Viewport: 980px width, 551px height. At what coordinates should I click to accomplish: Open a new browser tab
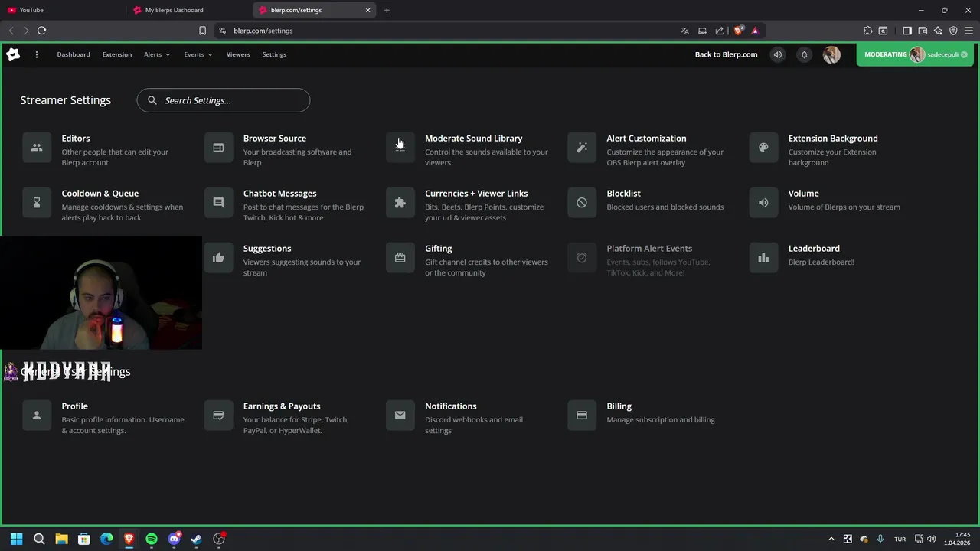(387, 10)
